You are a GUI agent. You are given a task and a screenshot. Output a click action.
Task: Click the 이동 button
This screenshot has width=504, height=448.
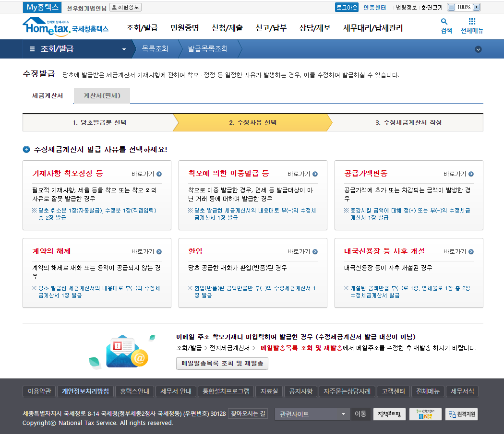[x=360, y=414]
